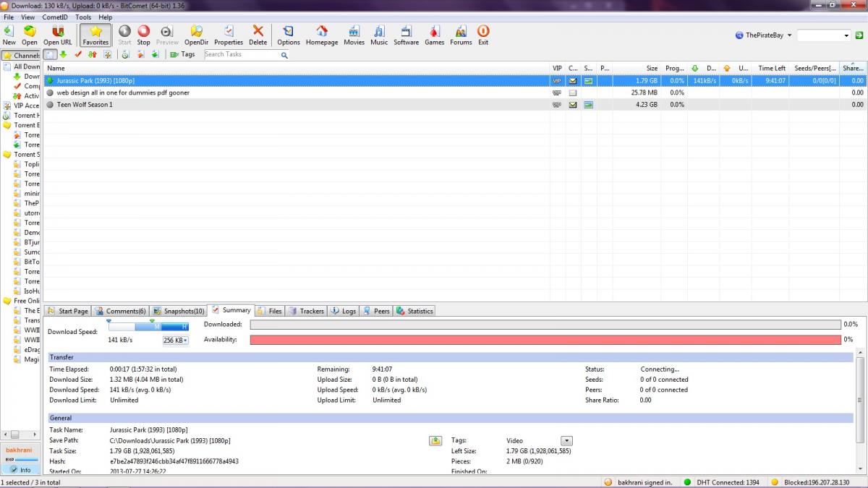Switch to the Files tab

(x=269, y=311)
